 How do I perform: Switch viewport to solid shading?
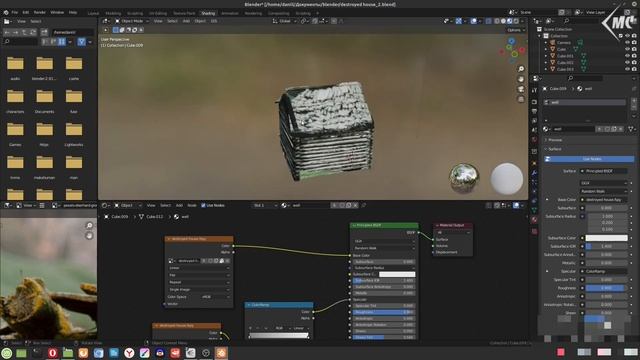503,21
